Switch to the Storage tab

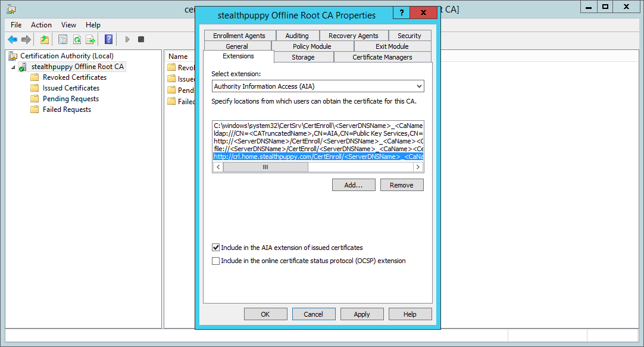303,57
